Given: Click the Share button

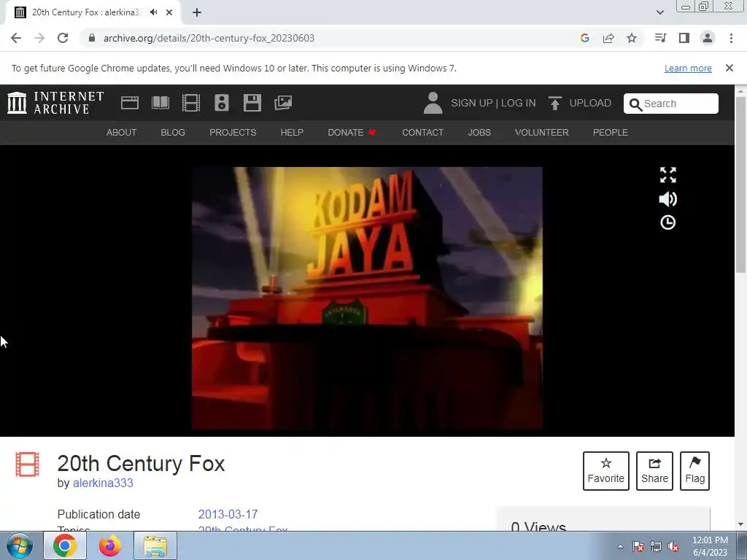Looking at the screenshot, I should point(654,471).
